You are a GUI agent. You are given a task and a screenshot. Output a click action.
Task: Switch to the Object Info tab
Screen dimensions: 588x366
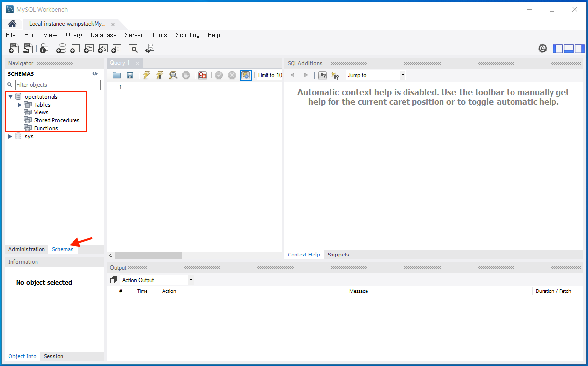pos(23,356)
